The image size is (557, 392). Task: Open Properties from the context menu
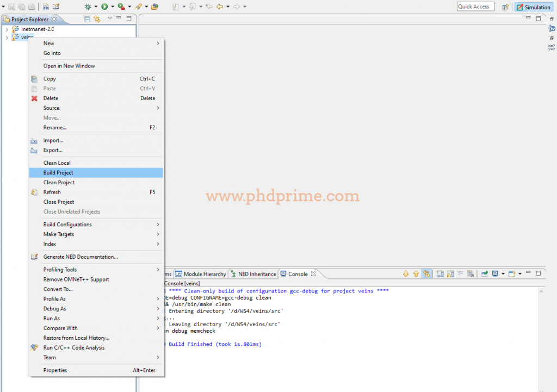[x=55, y=370]
